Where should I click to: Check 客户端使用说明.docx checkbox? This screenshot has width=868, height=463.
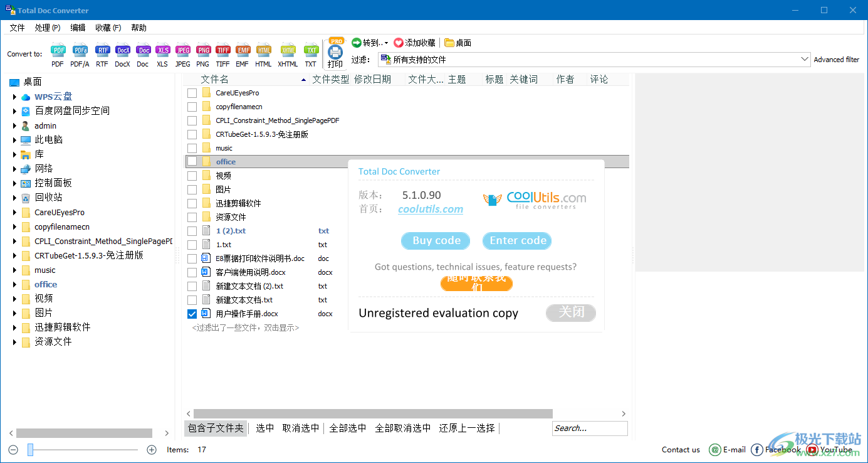pyautogui.click(x=192, y=272)
